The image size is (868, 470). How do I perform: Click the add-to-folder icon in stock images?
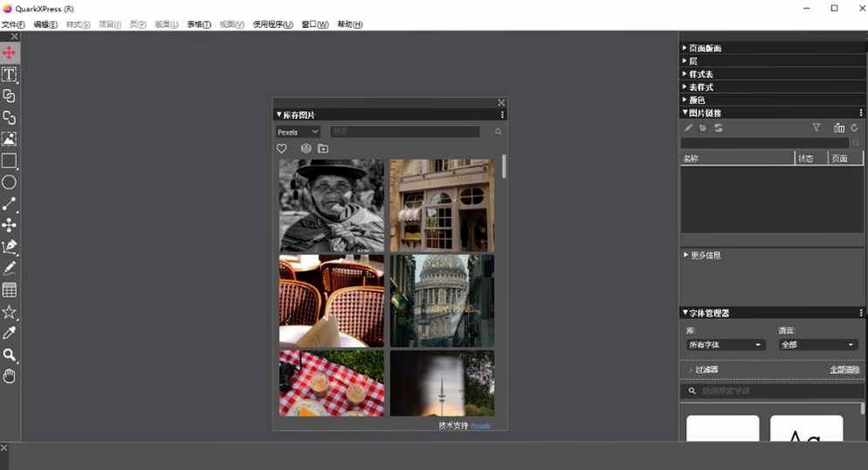pos(323,149)
